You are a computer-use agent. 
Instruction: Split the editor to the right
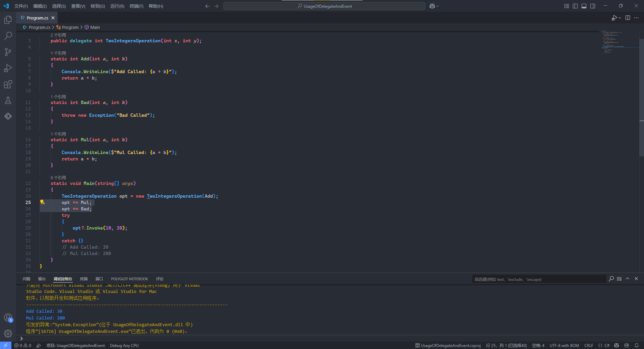pos(628,18)
